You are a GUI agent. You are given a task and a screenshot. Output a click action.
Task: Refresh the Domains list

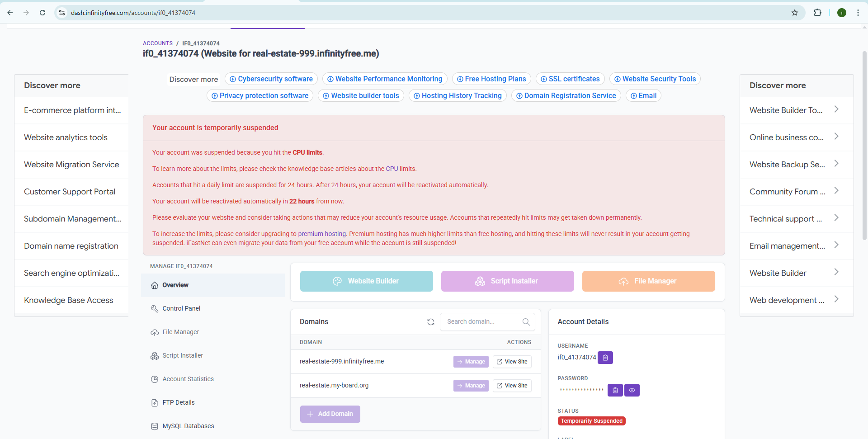tap(430, 322)
